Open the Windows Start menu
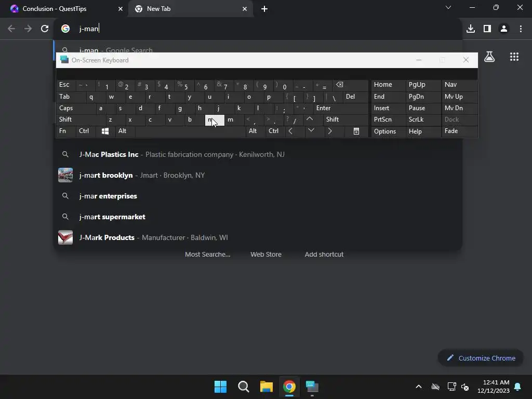 [x=220, y=387]
